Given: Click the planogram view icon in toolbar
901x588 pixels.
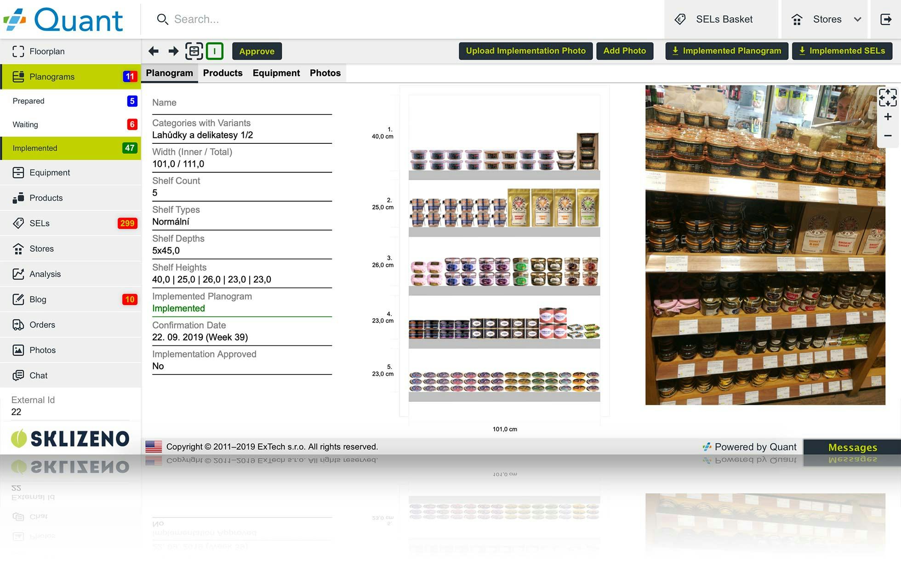Looking at the screenshot, I should (x=194, y=51).
